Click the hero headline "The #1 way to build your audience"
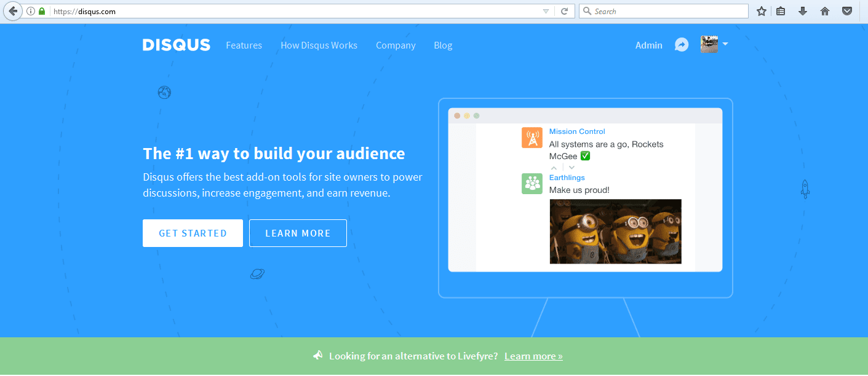 point(274,154)
